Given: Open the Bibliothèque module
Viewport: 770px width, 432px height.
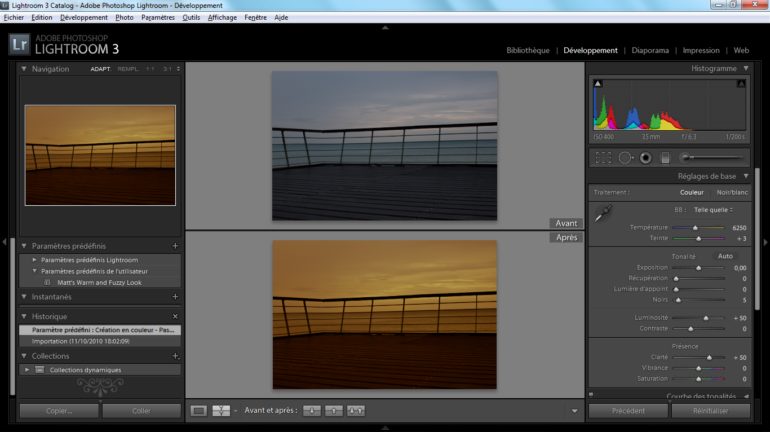Looking at the screenshot, I should (528, 50).
